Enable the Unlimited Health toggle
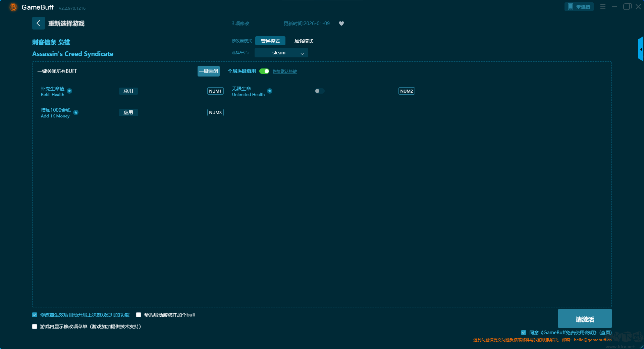 [319, 91]
